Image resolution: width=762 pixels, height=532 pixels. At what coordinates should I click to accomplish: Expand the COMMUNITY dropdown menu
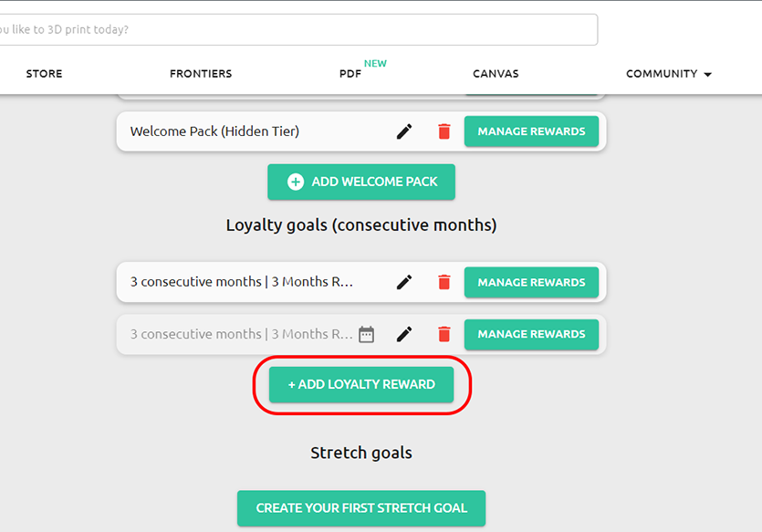click(668, 73)
